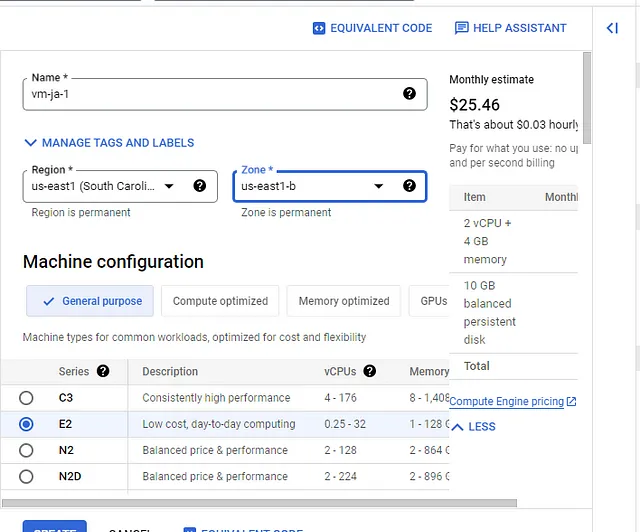Switch to GPUs machine family

tap(429, 301)
